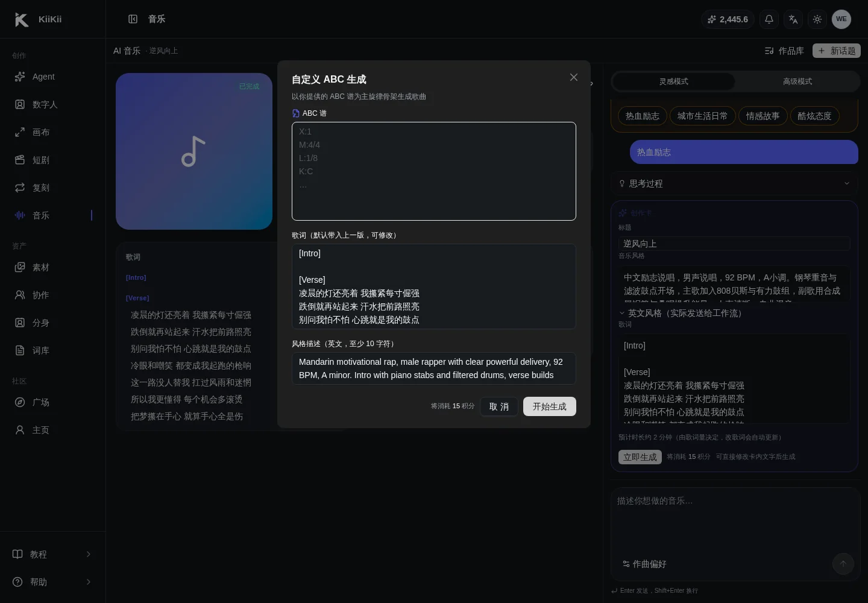Click the 主页 profile icon

pyautogui.click(x=20, y=430)
